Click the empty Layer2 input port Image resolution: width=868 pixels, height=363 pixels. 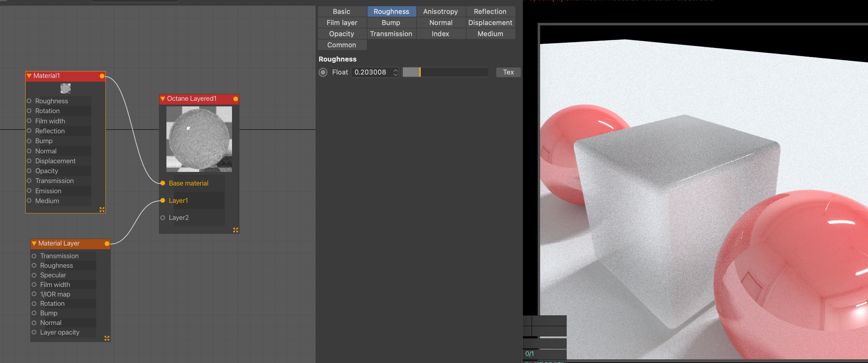163,218
